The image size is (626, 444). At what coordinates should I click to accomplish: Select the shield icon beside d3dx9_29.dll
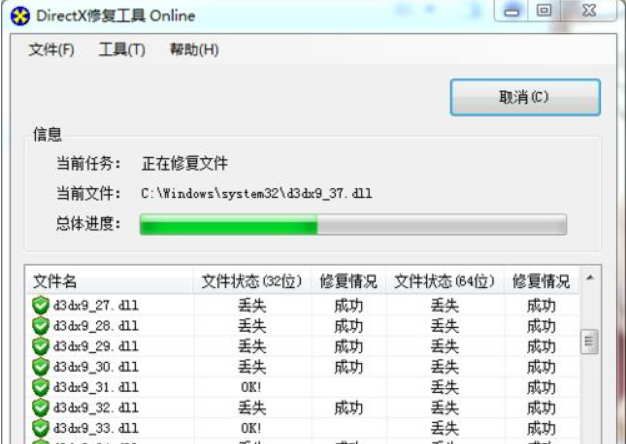[41, 346]
